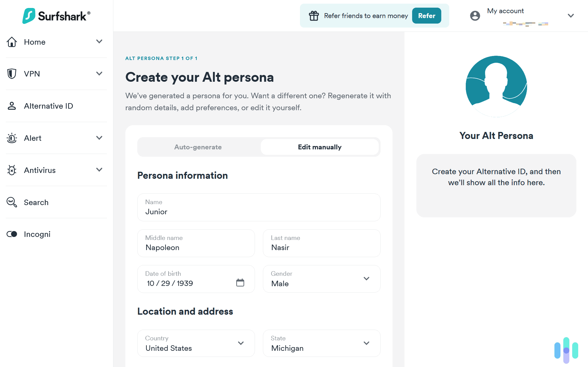Click the Alert bell icon
The width and height of the screenshot is (588, 367).
[x=12, y=138]
